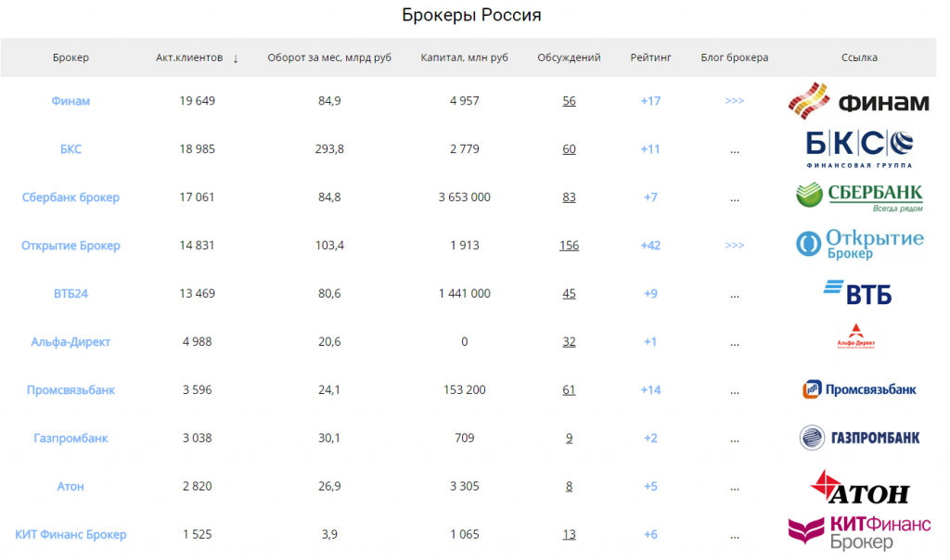This screenshot has height=560, width=950.
Task: Open Открытие Брокер's 156 discussions
Action: (x=569, y=245)
